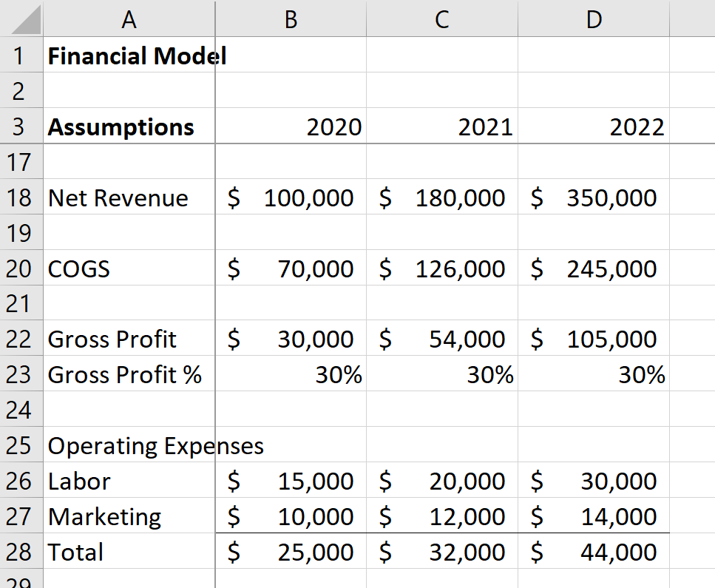Viewport: 715px width, 588px height.
Task: Click the 2020 year header cell
Action: click(290, 126)
